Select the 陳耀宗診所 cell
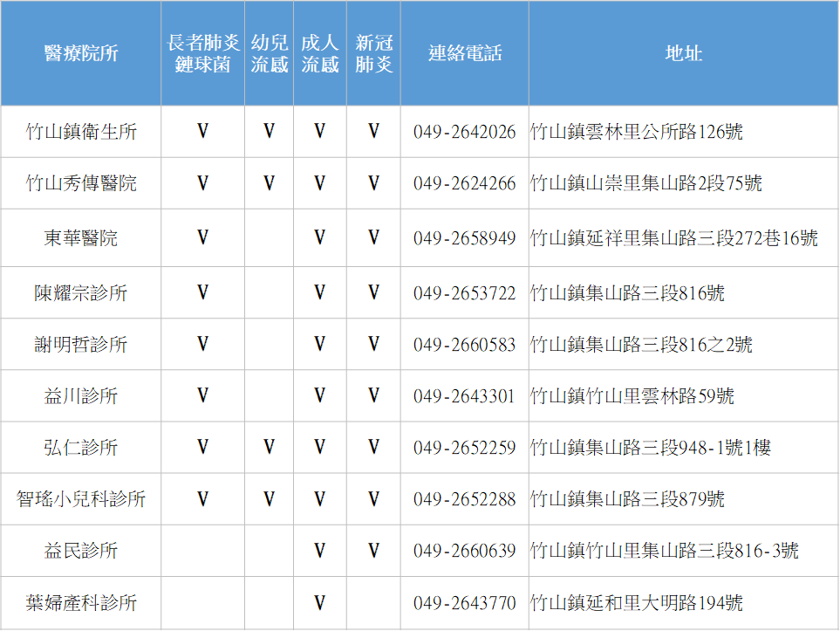840x631 pixels. pyautogui.click(x=81, y=292)
